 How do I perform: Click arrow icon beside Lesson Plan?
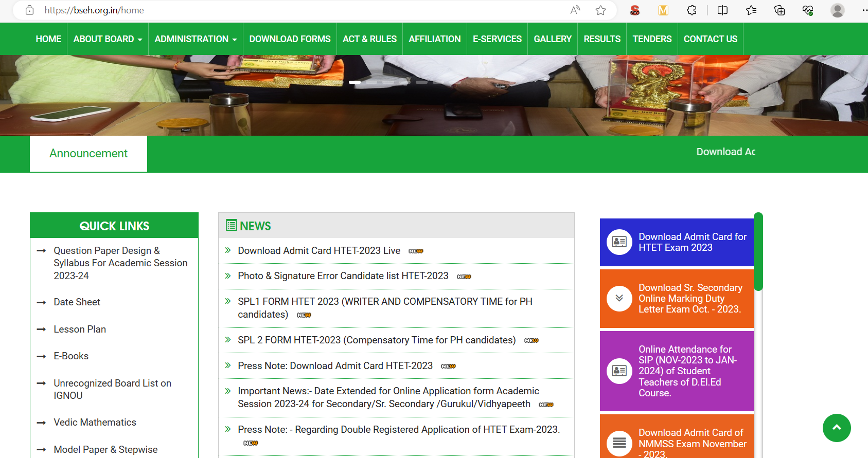(42, 329)
